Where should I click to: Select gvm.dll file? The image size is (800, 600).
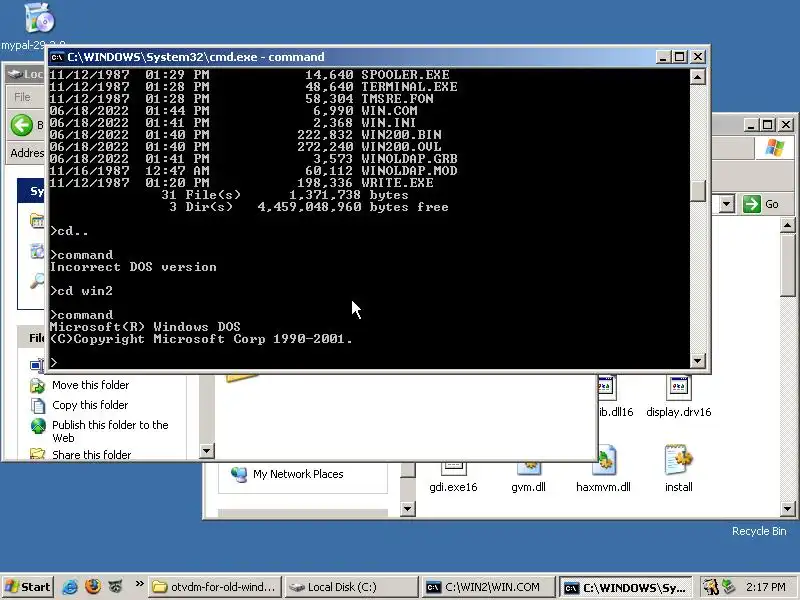(528, 476)
